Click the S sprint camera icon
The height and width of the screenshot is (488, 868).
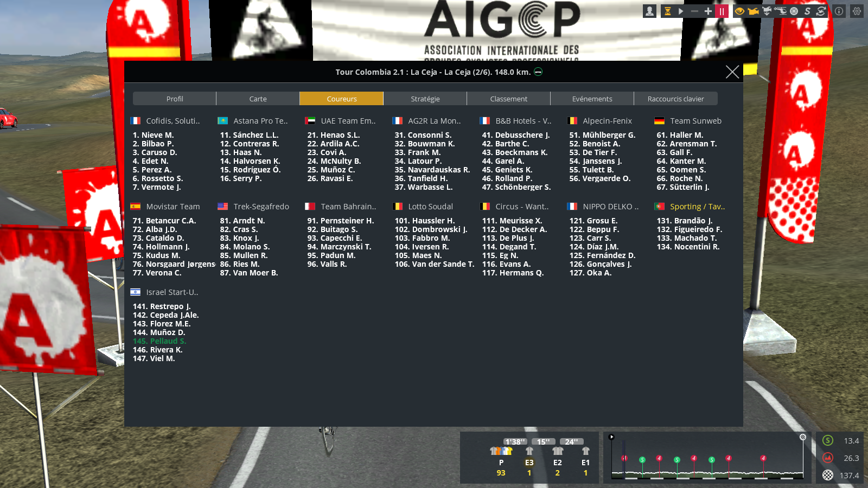point(807,11)
